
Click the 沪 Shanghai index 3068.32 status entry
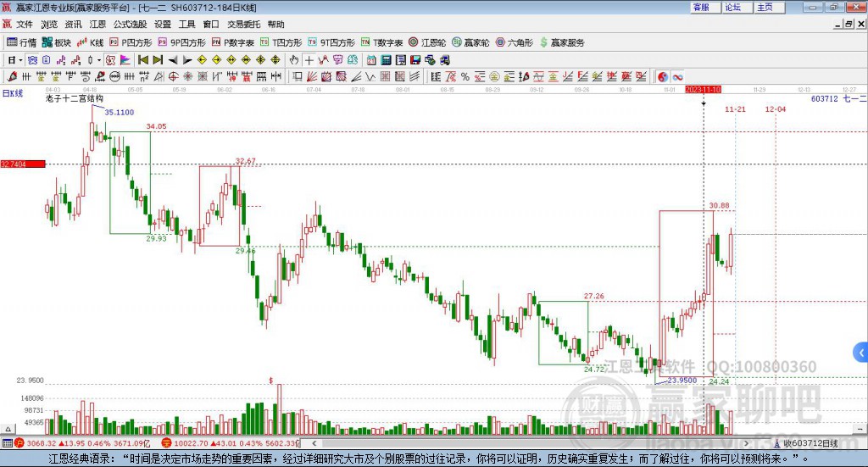[x=81, y=443]
